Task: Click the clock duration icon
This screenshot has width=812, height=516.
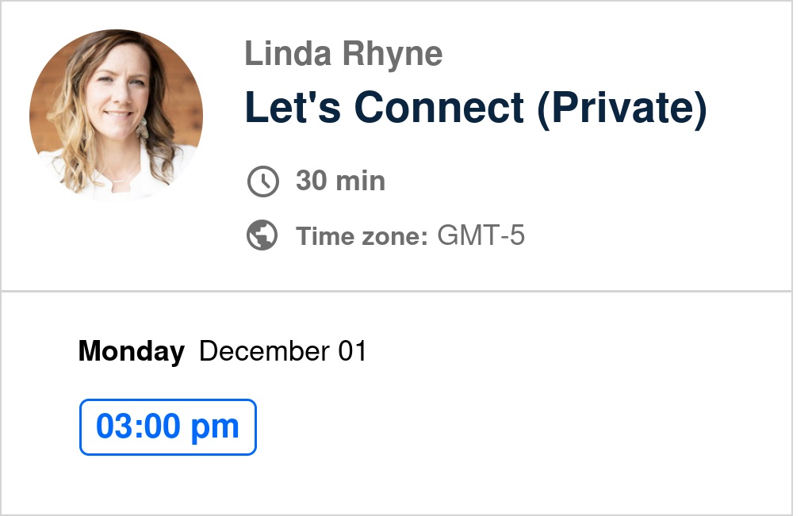Action: pos(262,182)
